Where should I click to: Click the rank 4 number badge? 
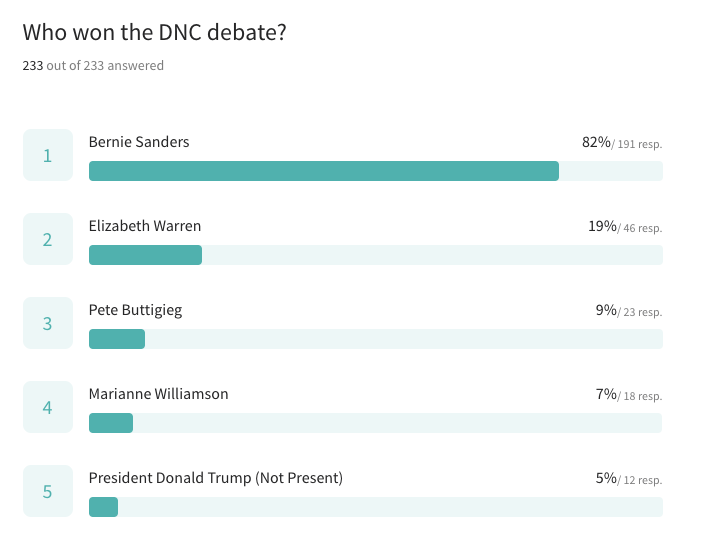(x=48, y=407)
